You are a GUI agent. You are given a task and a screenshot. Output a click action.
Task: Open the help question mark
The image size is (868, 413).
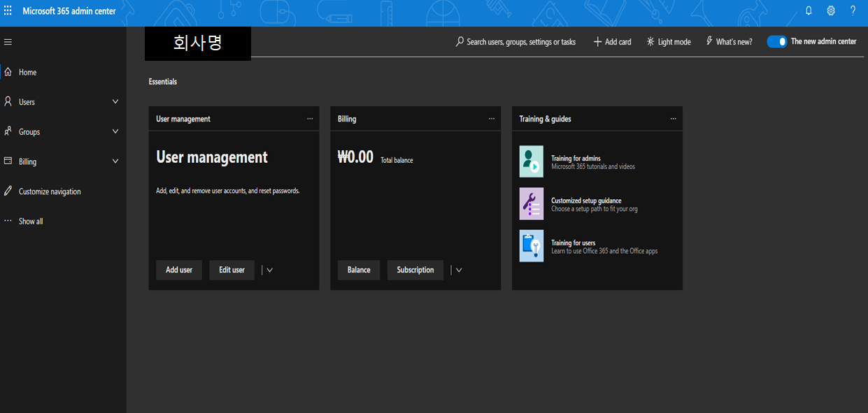click(x=853, y=10)
